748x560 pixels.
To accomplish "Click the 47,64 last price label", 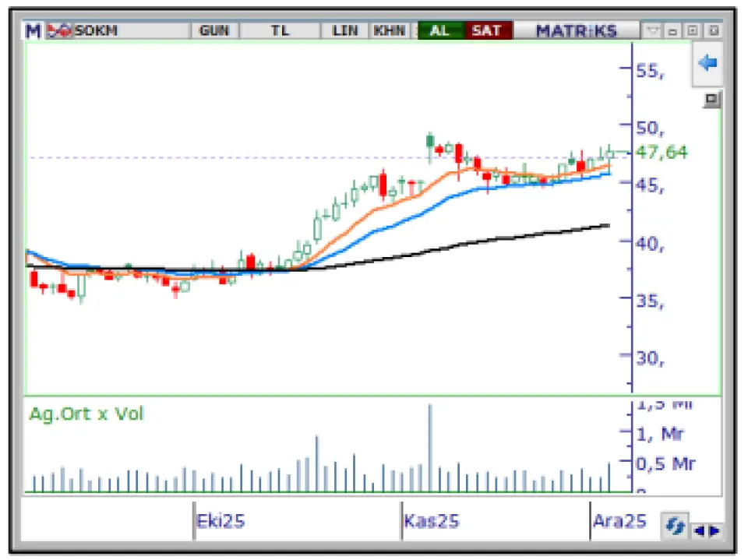I will click(x=662, y=152).
